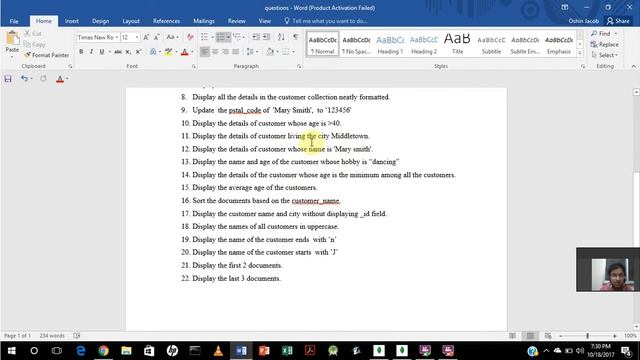Viewport: 640px width, 360px height.
Task: Apply strikethrough formatting
Action: [x=118, y=52]
